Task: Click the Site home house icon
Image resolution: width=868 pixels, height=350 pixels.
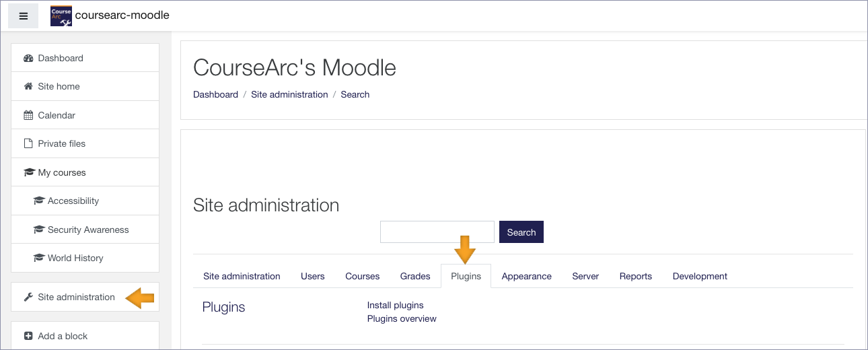Action: pyautogui.click(x=28, y=86)
